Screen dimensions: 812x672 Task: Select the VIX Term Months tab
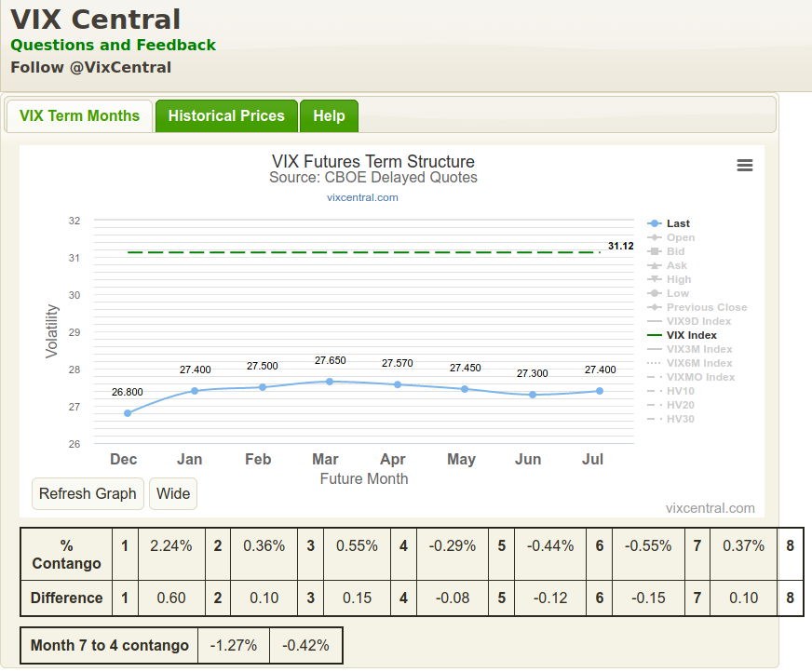pos(79,116)
